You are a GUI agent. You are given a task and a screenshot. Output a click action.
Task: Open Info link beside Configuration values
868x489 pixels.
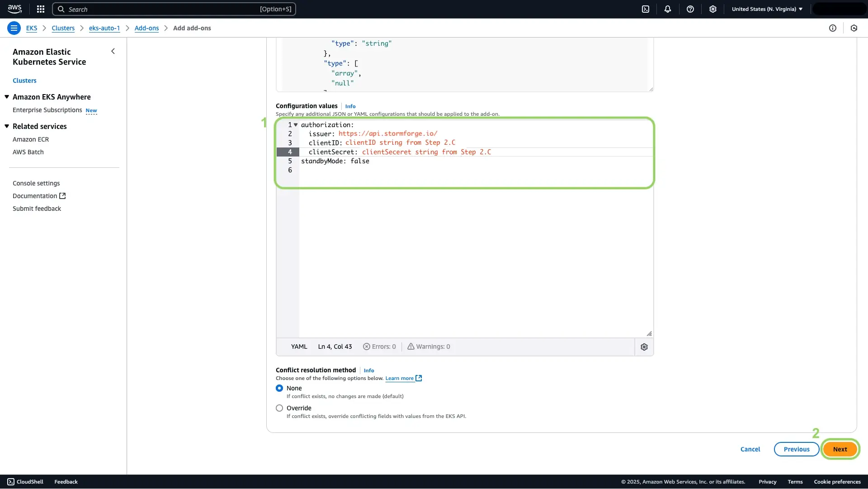350,106
